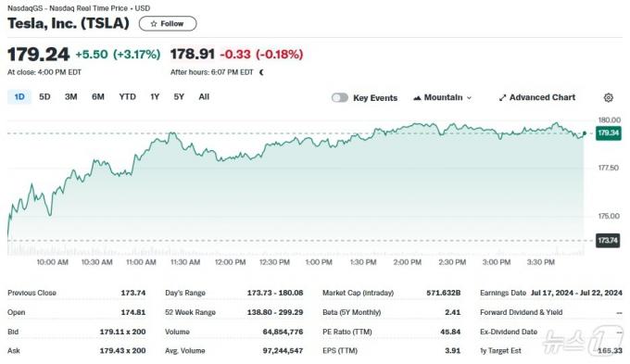The height and width of the screenshot is (364, 630).
Task: Click the Ask value 179.43 x 200
Action: [x=122, y=350]
